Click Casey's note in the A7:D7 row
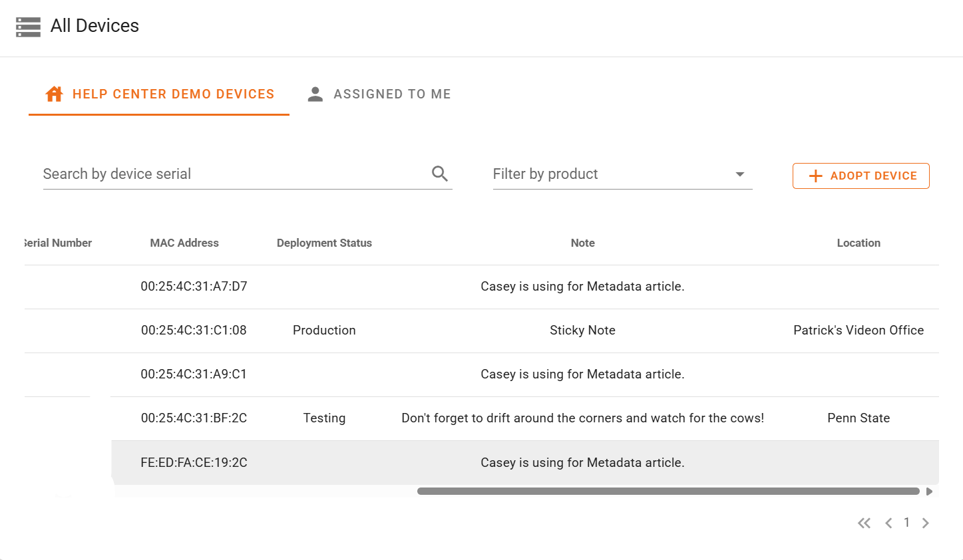This screenshot has height=560, width=963. coord(582,286)
